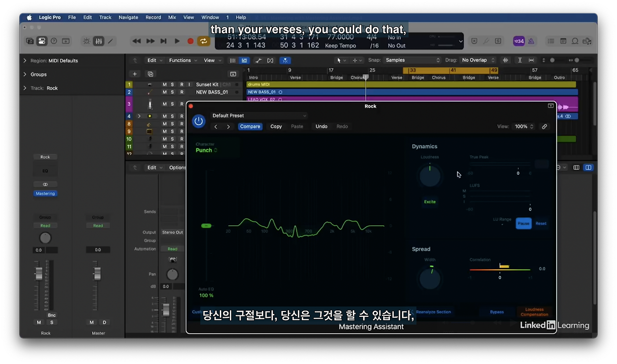Open the Mix menu
This screenshot has height=364, width=617.
[x=172, y=17]
